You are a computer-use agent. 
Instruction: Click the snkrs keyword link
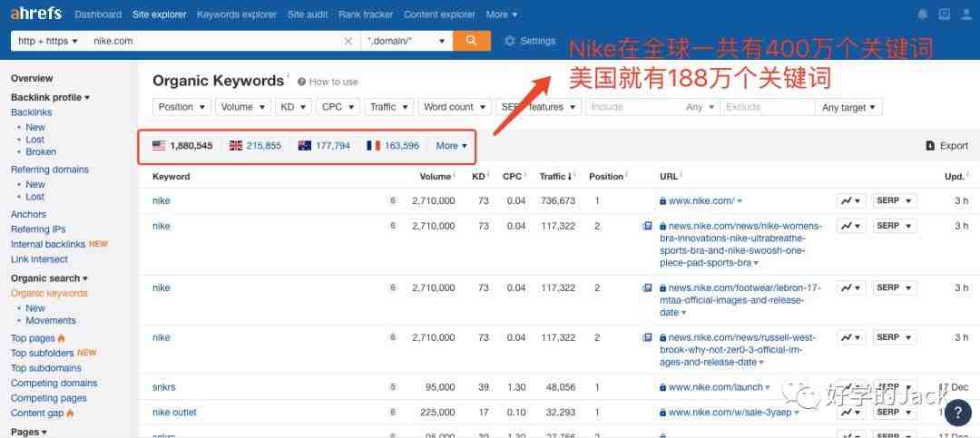(x=163, y=387)
